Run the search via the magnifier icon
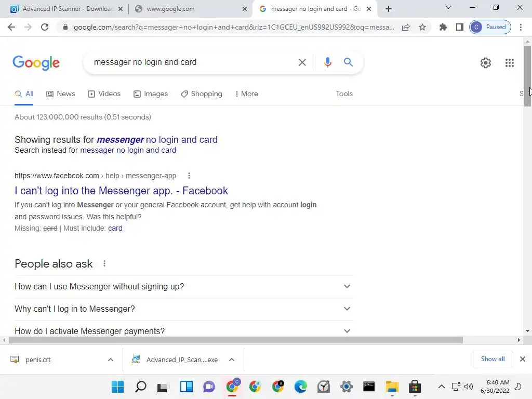 (x=348, y=62)
